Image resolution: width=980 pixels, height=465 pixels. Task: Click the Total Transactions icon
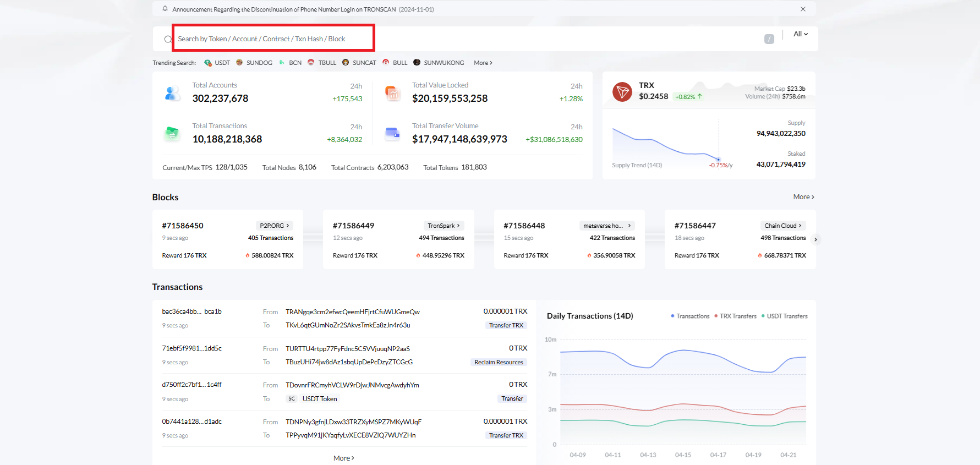[172, 133]
